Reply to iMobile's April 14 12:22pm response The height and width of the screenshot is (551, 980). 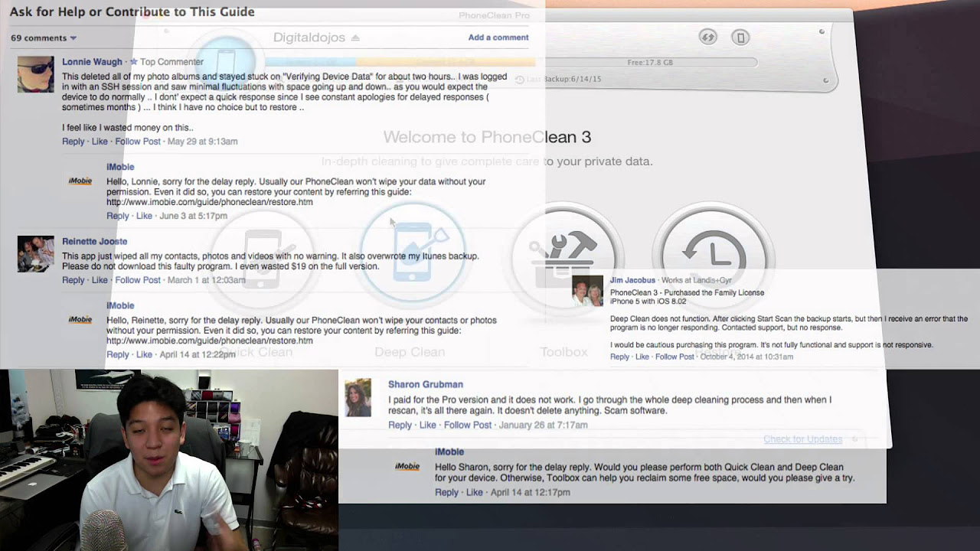[118, 354]
